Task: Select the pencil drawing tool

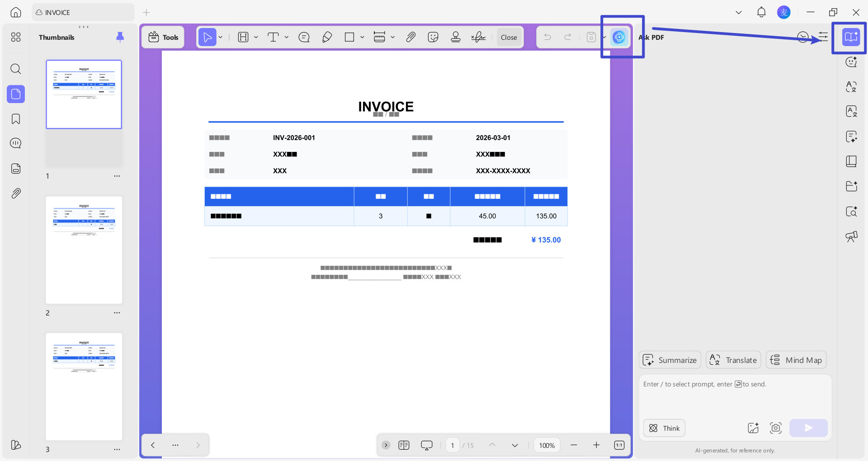Action: (327, 37)
